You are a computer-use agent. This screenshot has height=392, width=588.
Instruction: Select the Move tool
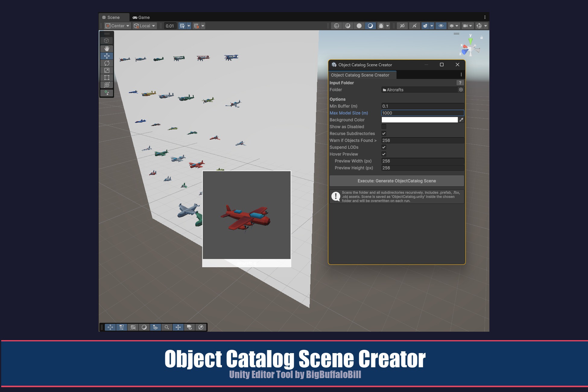coord(106,56)
